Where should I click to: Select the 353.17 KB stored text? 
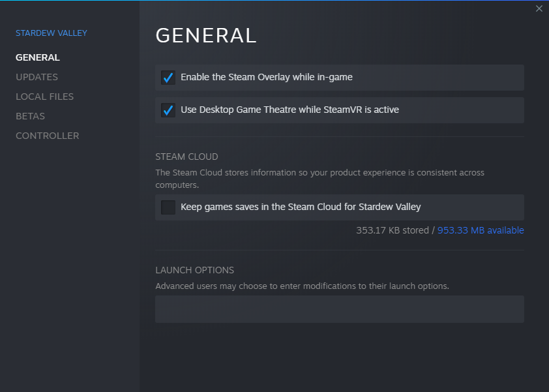(x=393, y=230)
